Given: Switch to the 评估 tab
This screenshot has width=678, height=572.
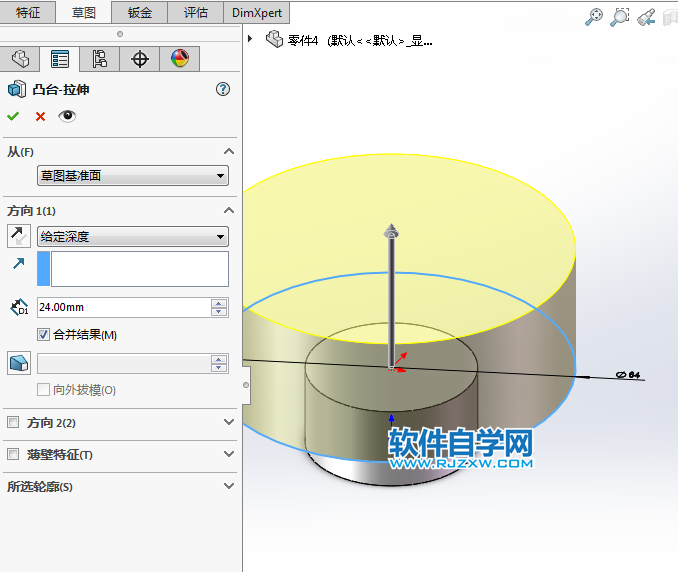Looking at the screenshot, I should coord(195,13).
